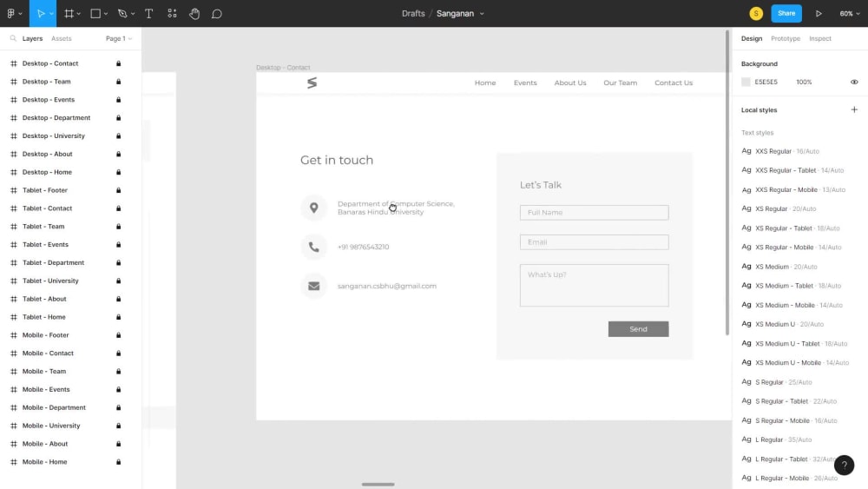This screenshot has height=489, width=868.
Task: Select the Rectangle shape tool
Action: (x=95, y=13)
